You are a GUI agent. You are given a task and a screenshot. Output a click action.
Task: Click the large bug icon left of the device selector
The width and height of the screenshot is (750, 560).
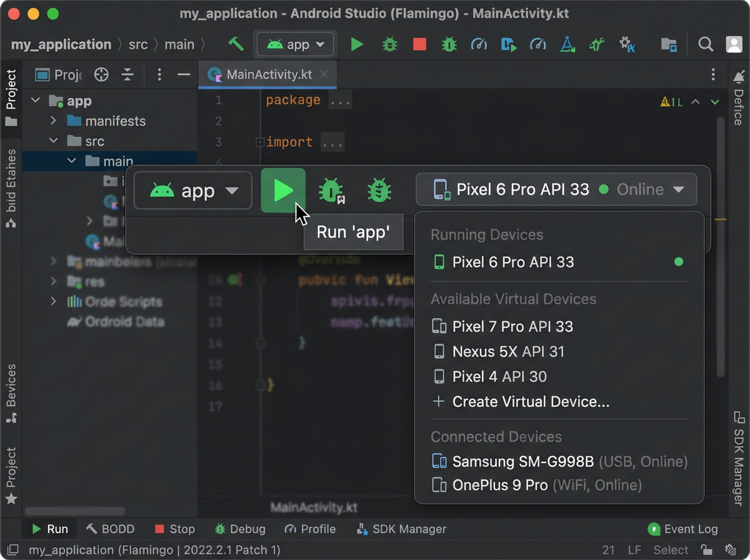pyautogui.click(x=379, y=190)
